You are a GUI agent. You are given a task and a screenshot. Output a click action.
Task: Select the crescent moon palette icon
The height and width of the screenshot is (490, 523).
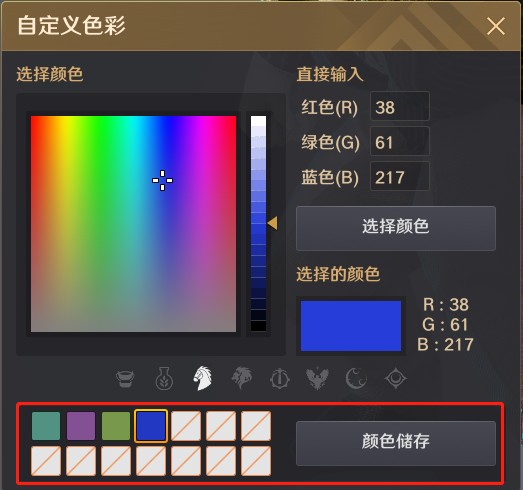(356, 378)
